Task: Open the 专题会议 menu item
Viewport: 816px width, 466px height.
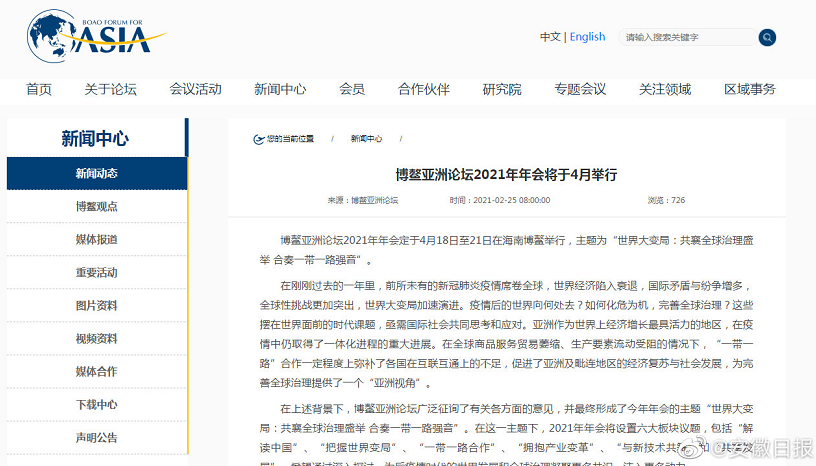Action: [x=580, y=89]
